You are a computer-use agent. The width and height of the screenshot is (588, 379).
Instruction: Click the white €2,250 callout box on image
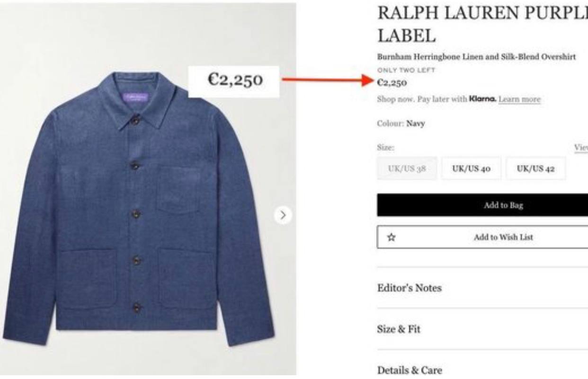235,81
